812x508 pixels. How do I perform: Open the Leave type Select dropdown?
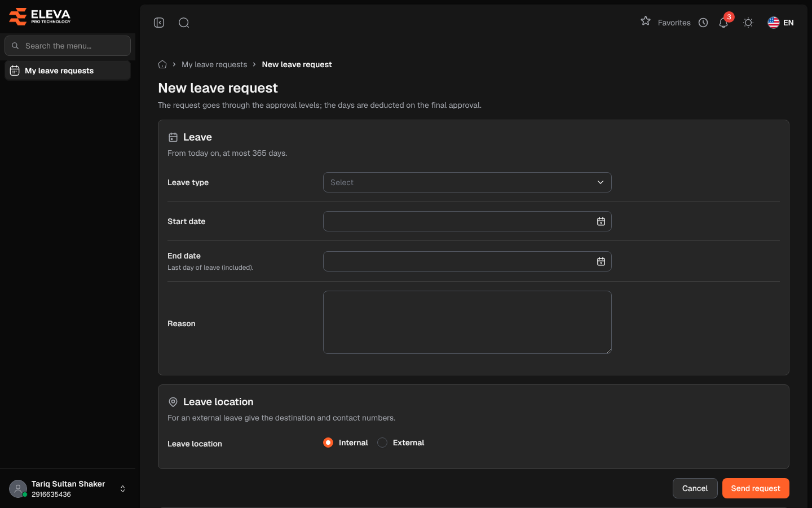point(467,182)
